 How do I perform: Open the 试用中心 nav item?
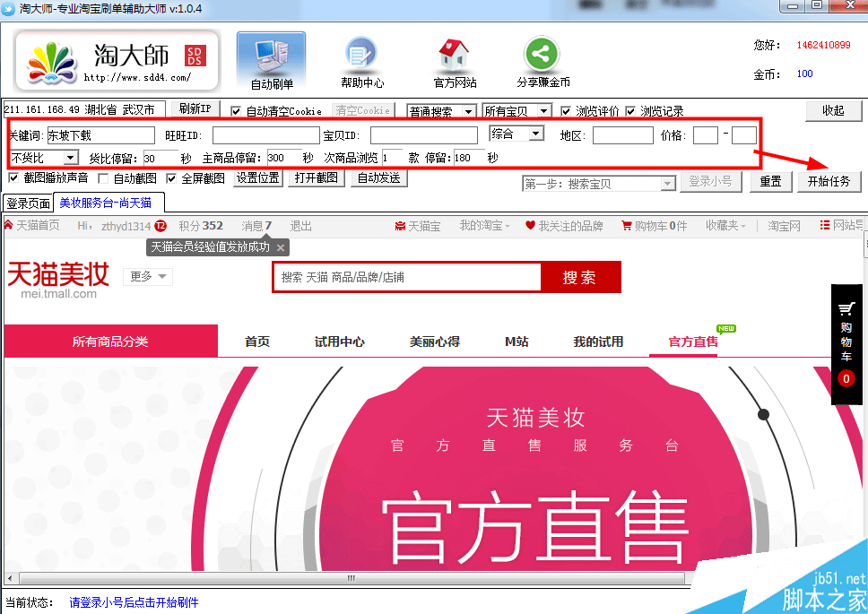point(339,342)
